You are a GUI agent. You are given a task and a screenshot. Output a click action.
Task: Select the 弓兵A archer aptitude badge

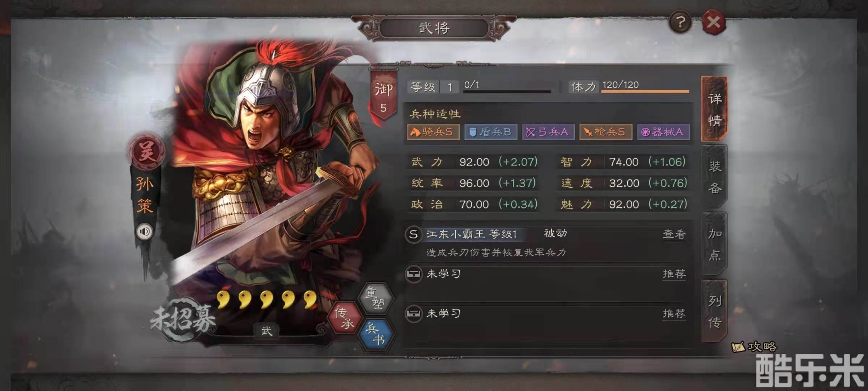click(548, 132)
